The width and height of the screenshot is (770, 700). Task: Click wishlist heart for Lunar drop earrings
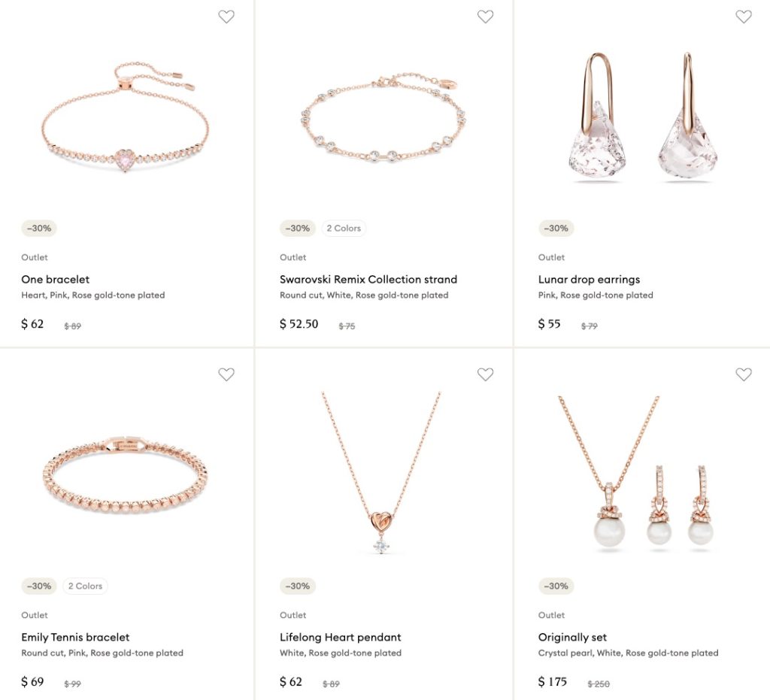[744, 17]
